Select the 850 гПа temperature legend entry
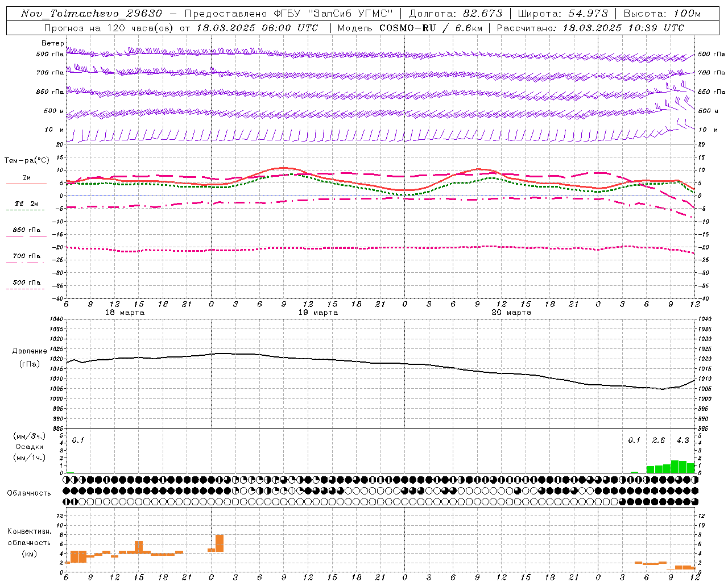Screen dimensions: 728x582 pos(26,230)
